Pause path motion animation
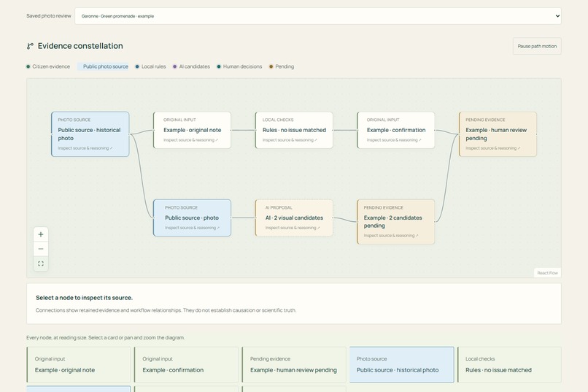This screenshot has height=392, width=588. pyautogui.click(x=537, y=46)
